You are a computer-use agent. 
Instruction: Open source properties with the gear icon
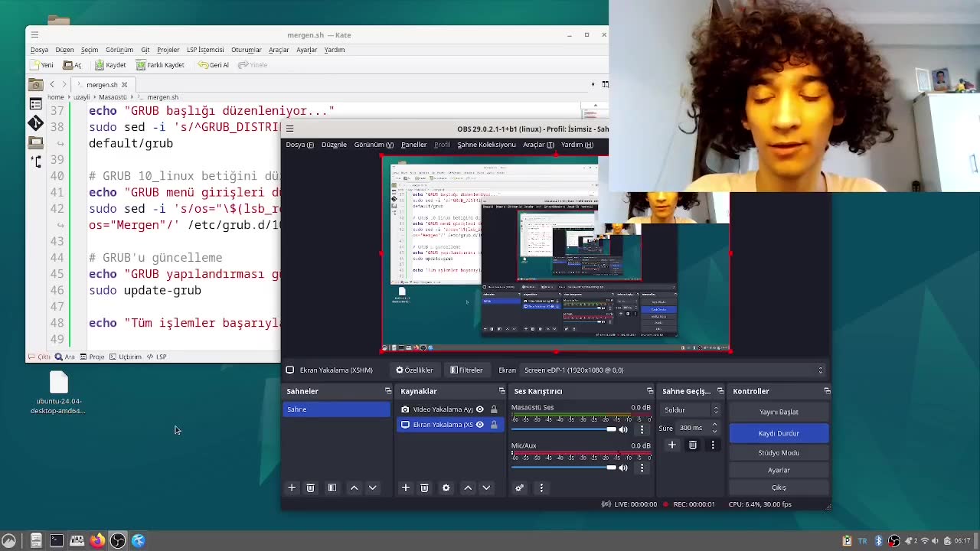[x=444, y=487]
